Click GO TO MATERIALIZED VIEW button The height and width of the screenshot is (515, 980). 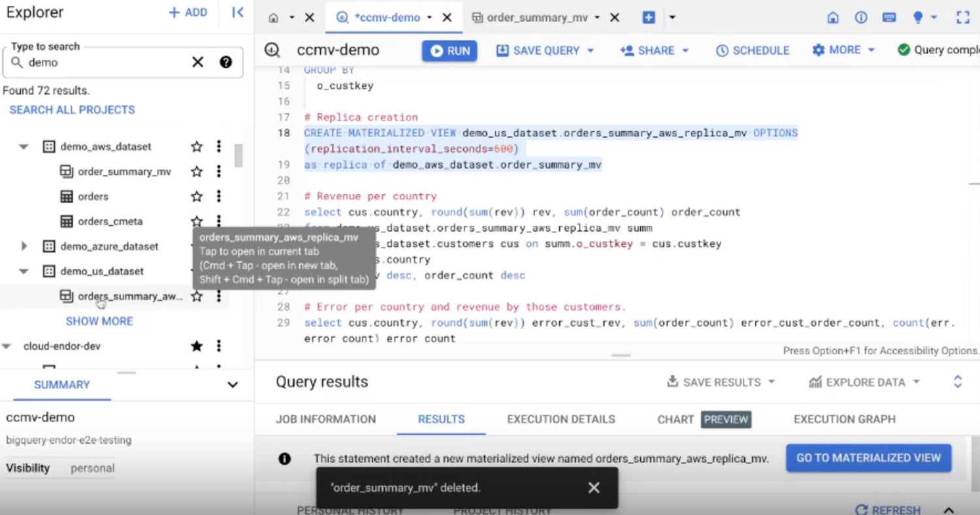click(869, 458)
